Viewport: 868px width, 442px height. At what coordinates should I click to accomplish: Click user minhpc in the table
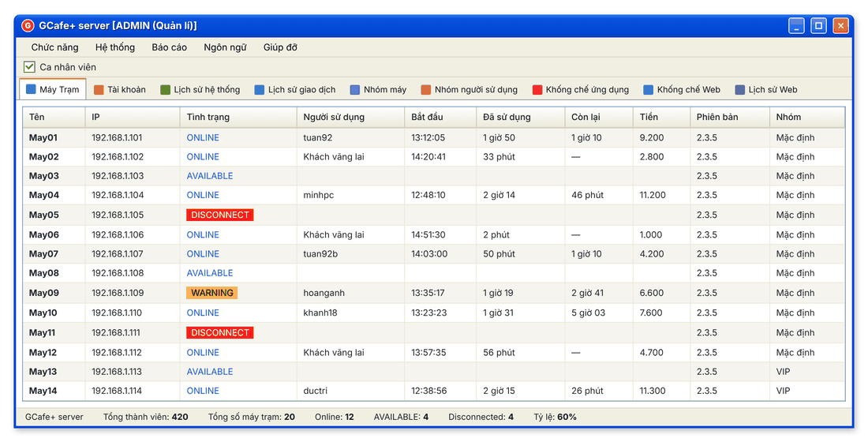click(318, 195)
